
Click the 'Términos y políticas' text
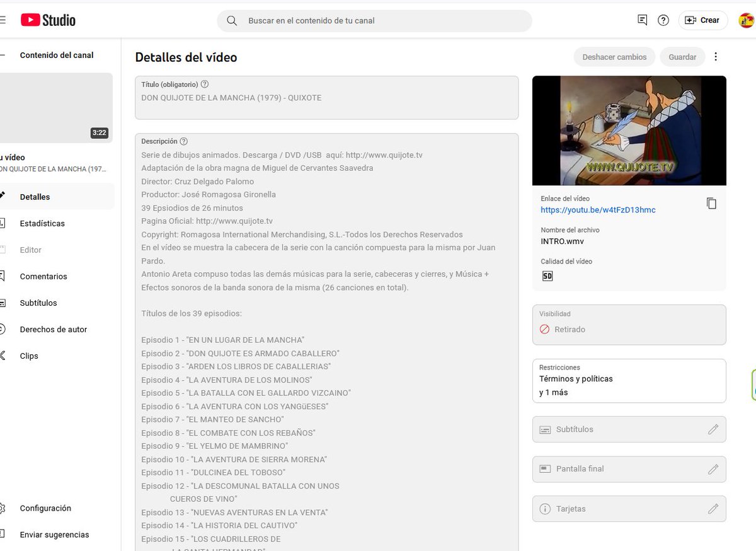coord(576,379)
